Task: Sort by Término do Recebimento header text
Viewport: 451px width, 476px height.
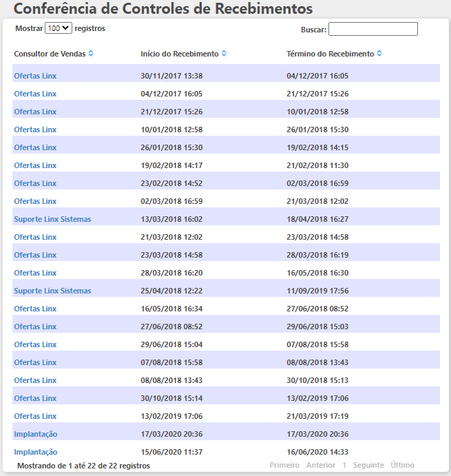Action: pos(330,54)
